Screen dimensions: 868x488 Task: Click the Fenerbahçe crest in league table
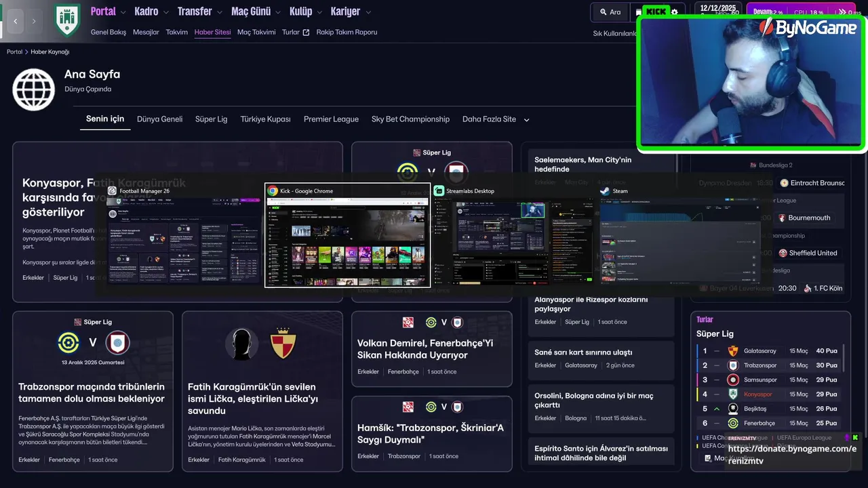[x=732, y=424]
